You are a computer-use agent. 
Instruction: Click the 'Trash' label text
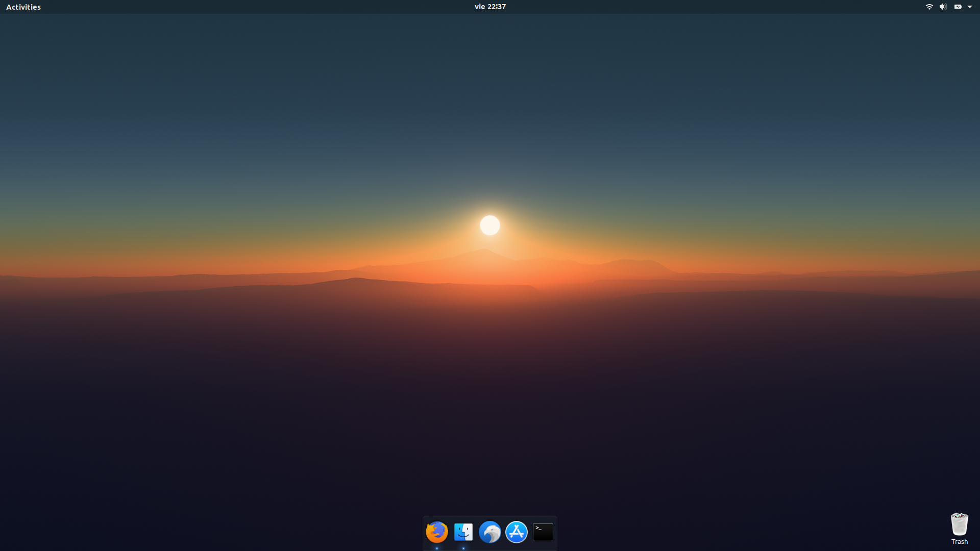tap(960, 542)
